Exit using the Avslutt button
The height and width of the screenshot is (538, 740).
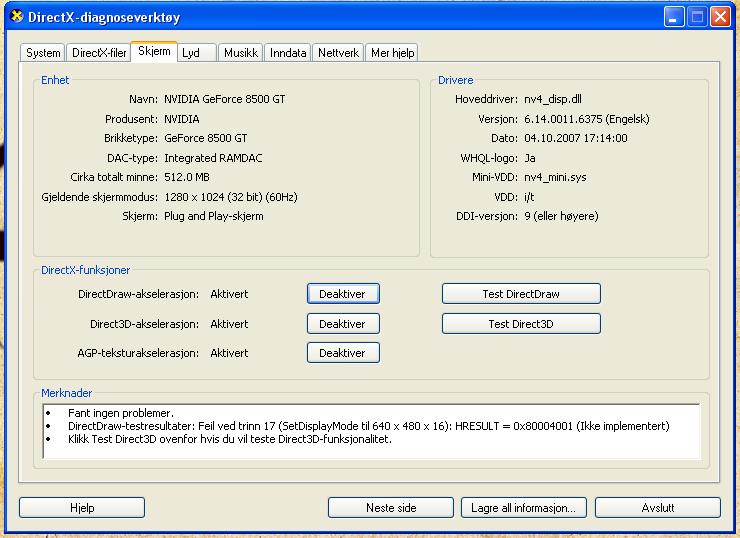point(658,508)
